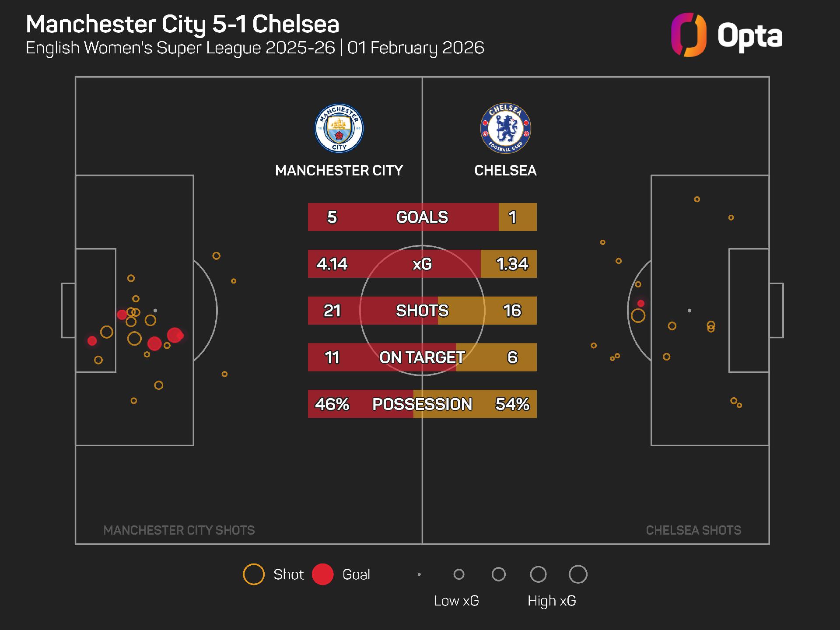Select the xG stat bar label
Image resolution: width=840 pixels, height=630 pixels.
[422, 264]
